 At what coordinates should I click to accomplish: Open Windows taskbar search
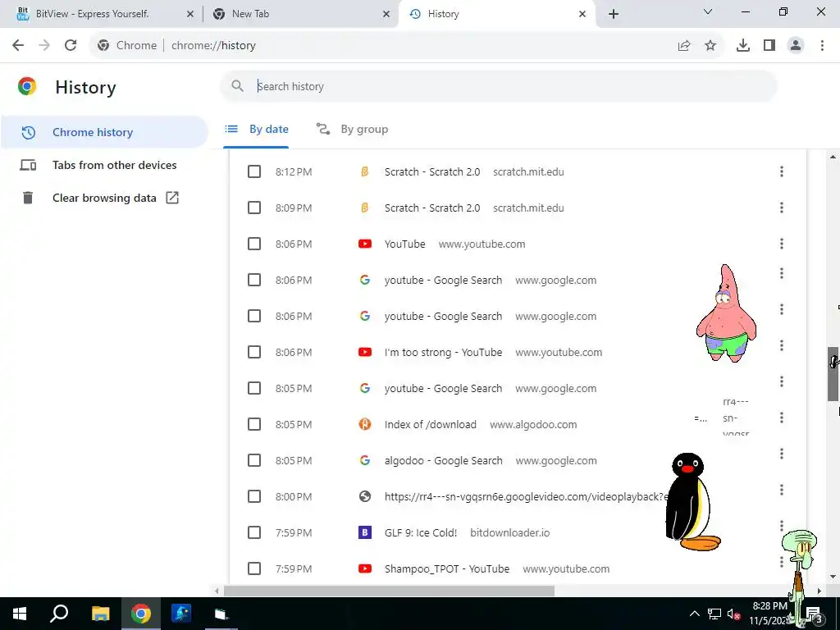(59, 614)
